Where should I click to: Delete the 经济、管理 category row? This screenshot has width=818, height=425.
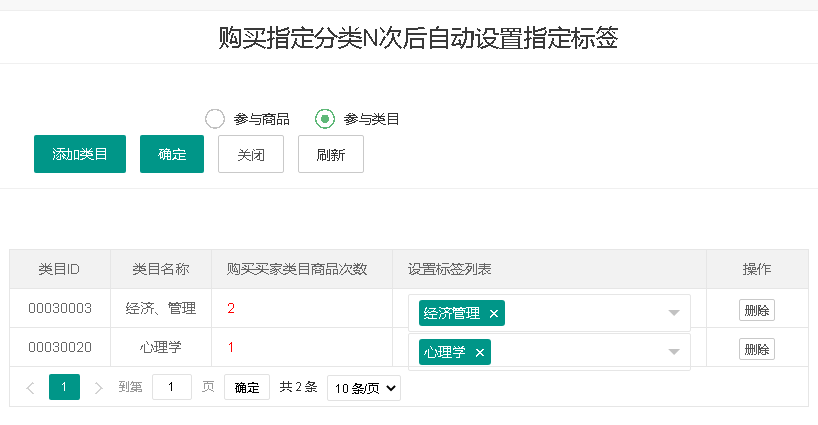point(756,310)
